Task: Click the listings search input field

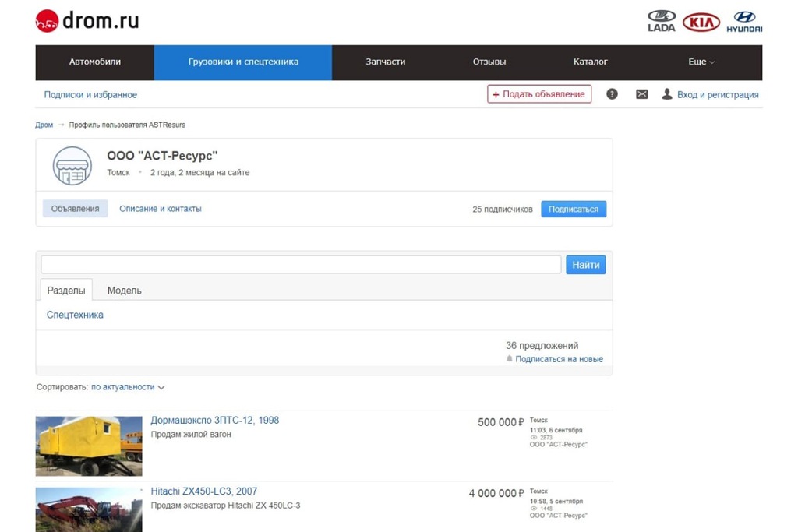Action: [301, 265]
